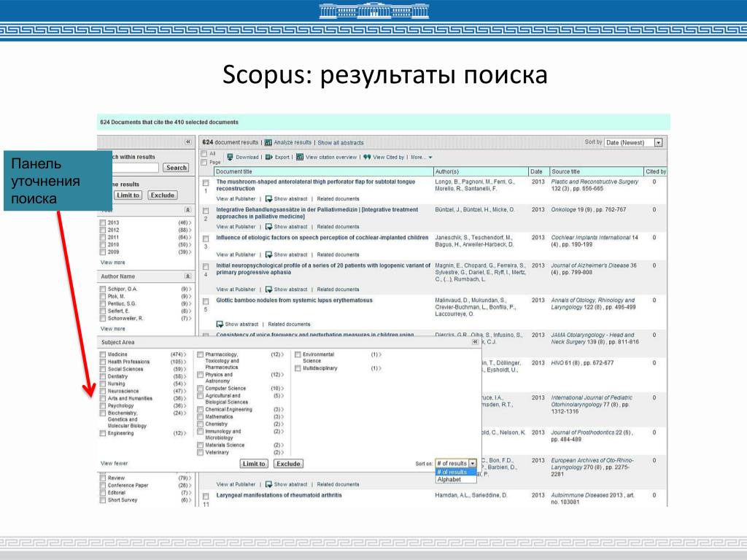Check the 2012 year filter
The width and height of the screenshot is (747, 560).
tap(102, 230)
